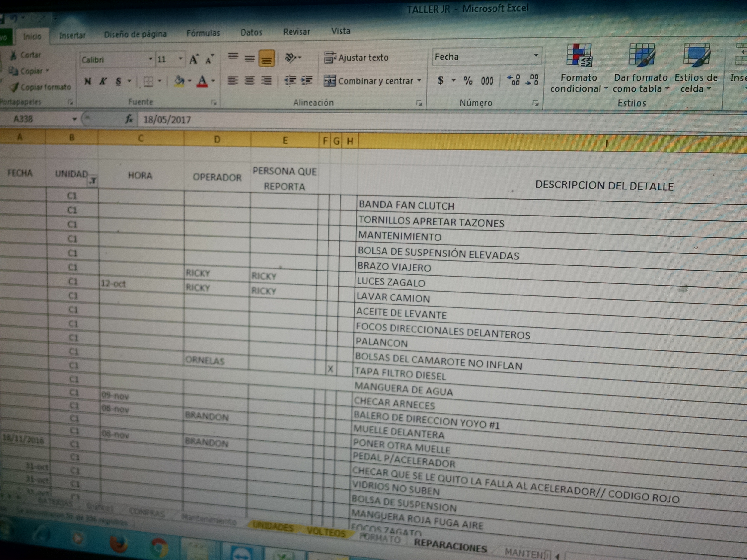
Task: Click the fill color bucket icon
Action: 179,81
